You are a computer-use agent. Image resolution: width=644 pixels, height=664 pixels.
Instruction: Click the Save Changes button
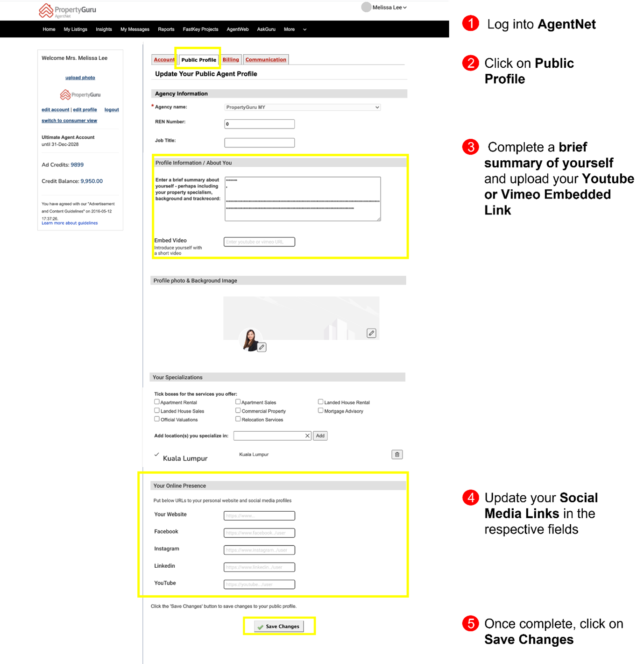[x=279, y=627]
